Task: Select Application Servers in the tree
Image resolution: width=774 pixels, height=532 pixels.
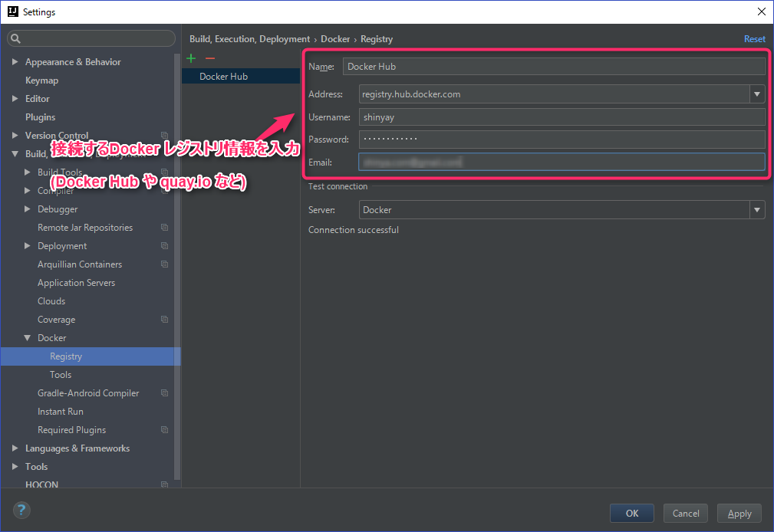Action: coord(77,283)
